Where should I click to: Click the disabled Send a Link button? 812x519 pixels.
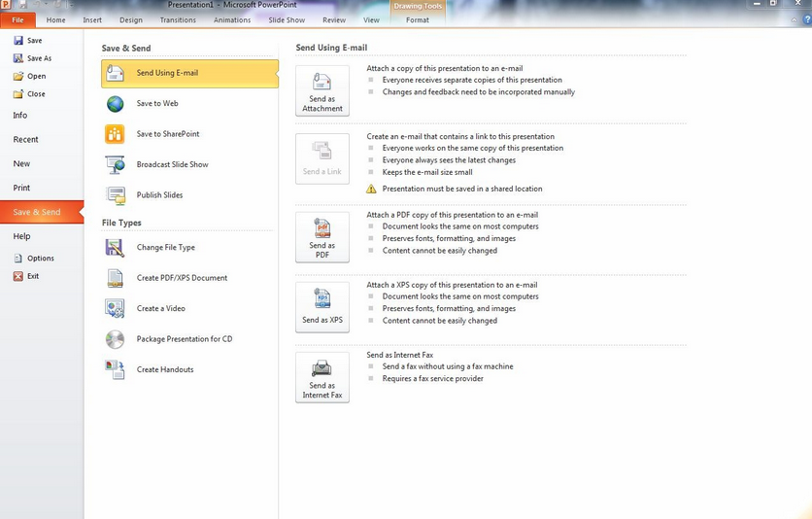click(x=322, y=158)
